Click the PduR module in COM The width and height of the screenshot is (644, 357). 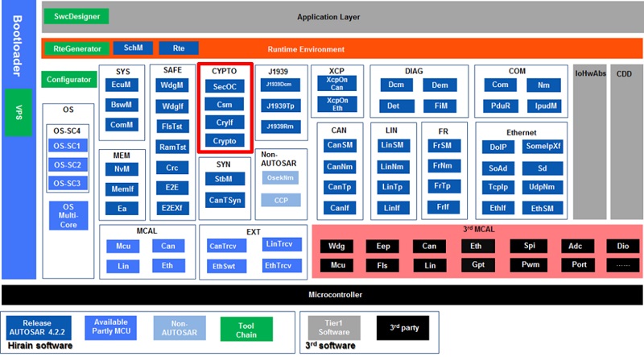pos(501,106)
